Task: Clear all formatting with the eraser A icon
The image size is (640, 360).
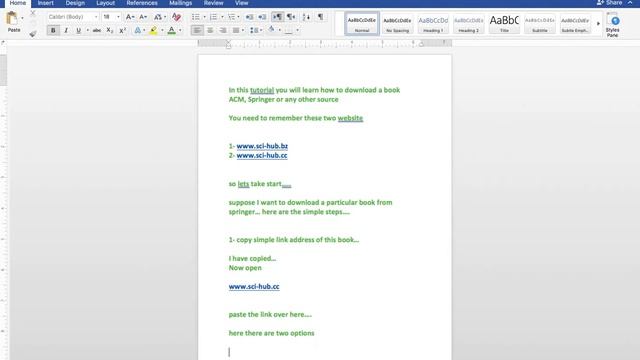Action: click(176, 17)
